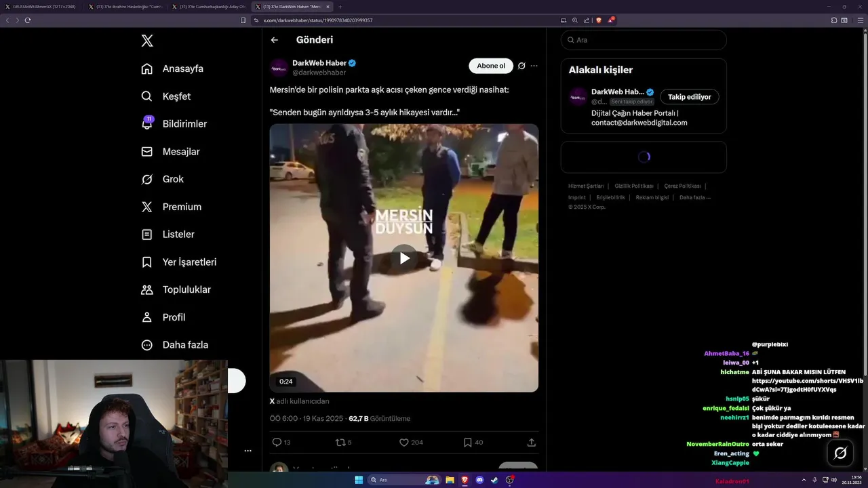This screenshot has width=868, height=488.
Task: Open Grok from sidebar
Action: [162, 179]
